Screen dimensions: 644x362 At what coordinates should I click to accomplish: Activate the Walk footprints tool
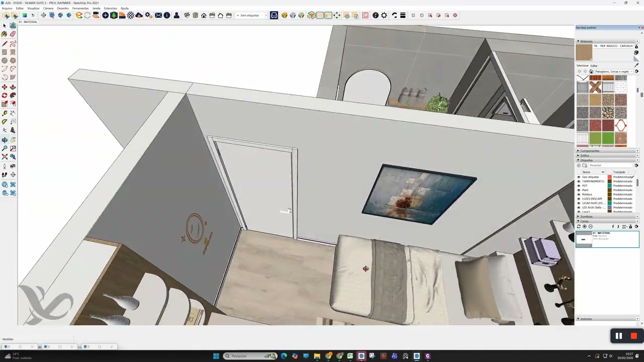coord(5,175)
